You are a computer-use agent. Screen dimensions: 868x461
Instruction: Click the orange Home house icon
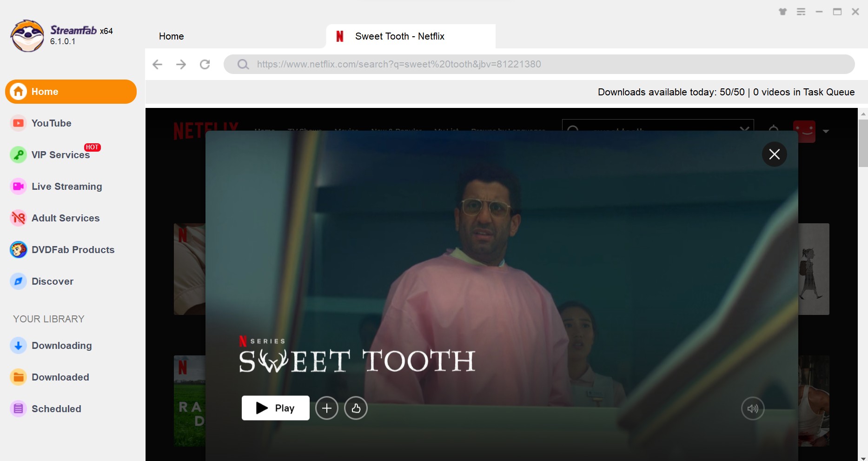tap(19, 92)
